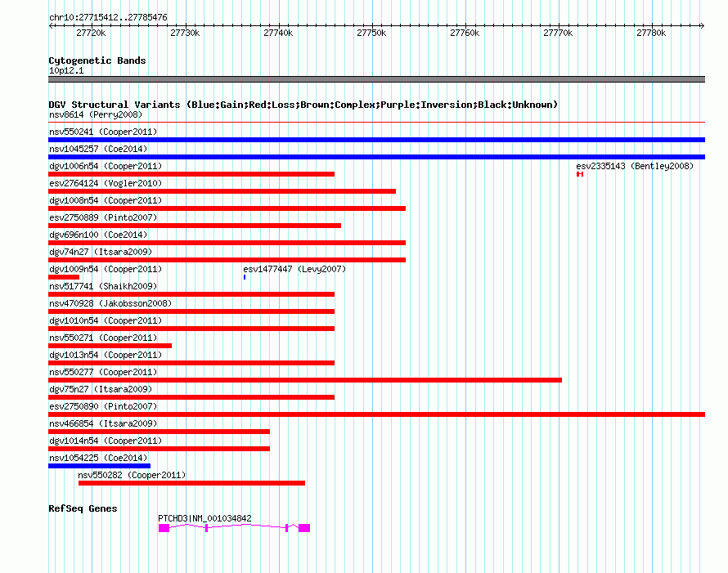Click the ruler's right end arrow
The width and height of the screenshot is (728, 573).
pos(703,25)
